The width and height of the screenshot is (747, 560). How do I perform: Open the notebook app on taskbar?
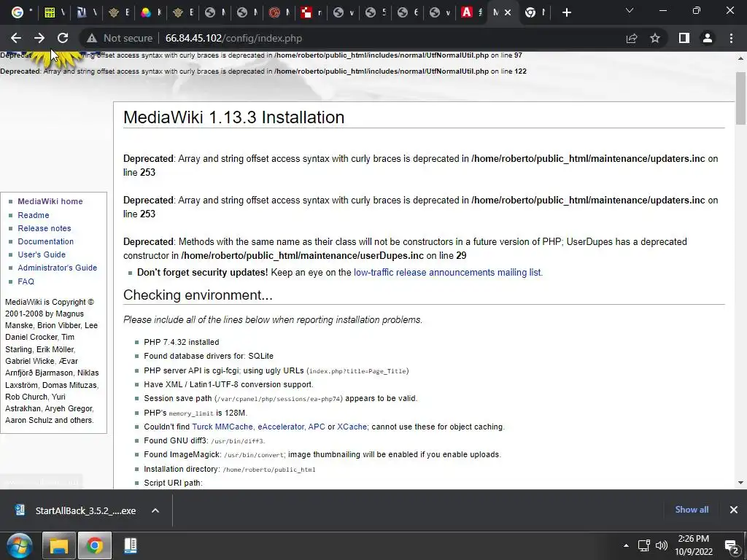tap(131, 545)
